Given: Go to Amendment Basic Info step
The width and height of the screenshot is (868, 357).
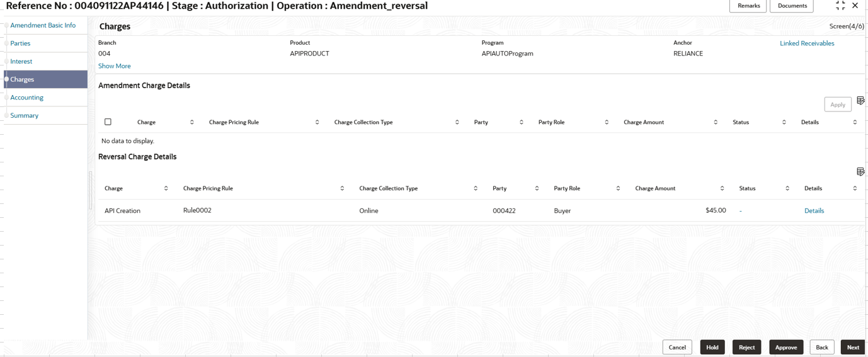Looking at the screenshot, I should click(x=43, y=25).
